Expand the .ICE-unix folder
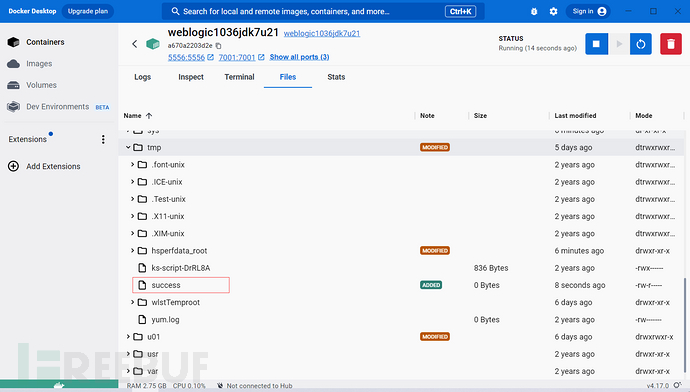Screen dimensions: 690x392 point(132,182)
